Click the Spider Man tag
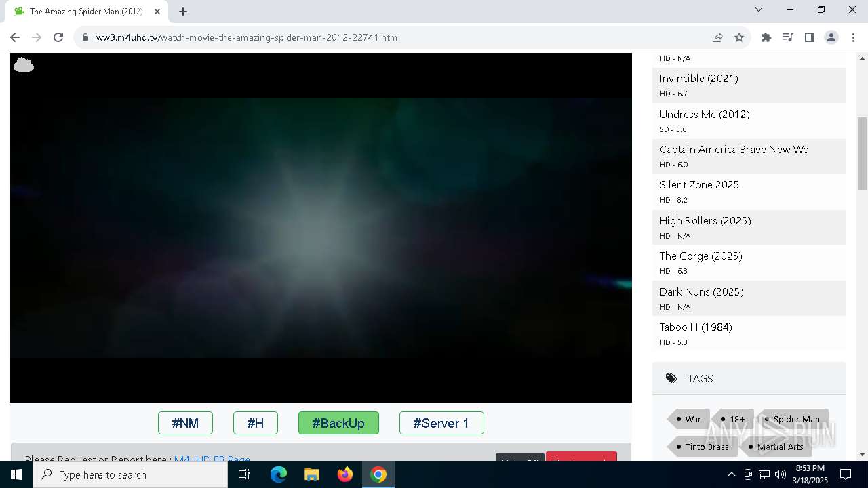The height and width of the screenshot is (488, 868). 792,419
